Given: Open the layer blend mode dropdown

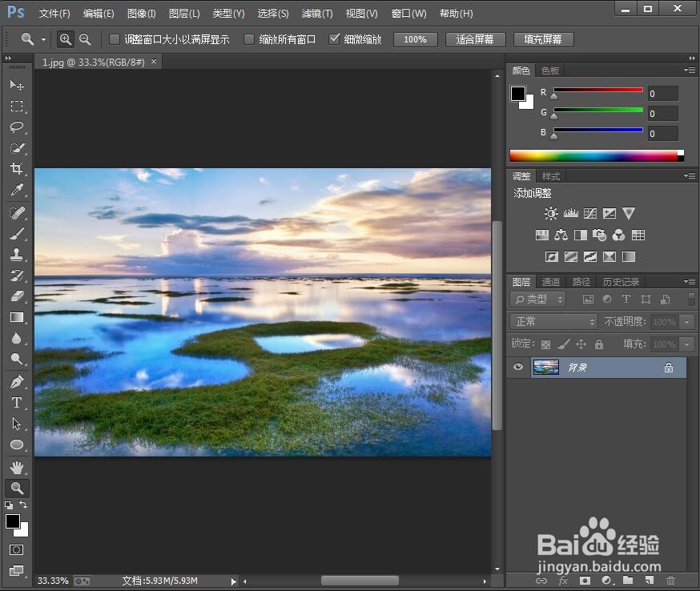Looking at the screenshot, I should pos(554,321).
